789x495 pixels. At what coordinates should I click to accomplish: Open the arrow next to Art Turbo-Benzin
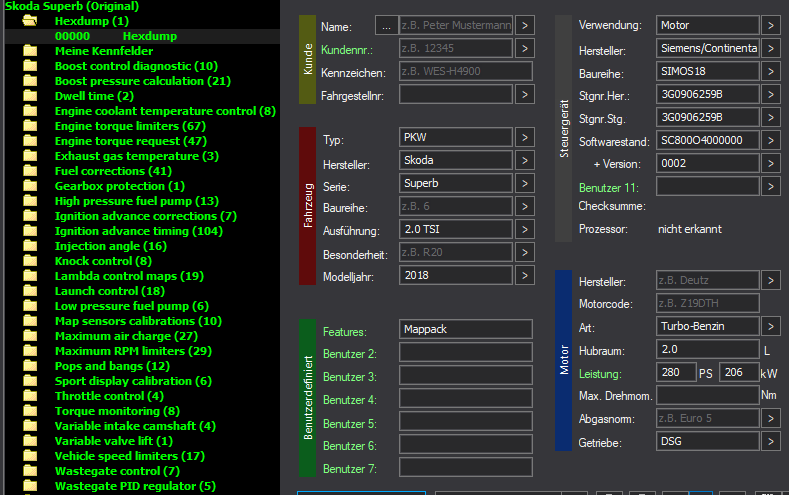tap(771, 326)
